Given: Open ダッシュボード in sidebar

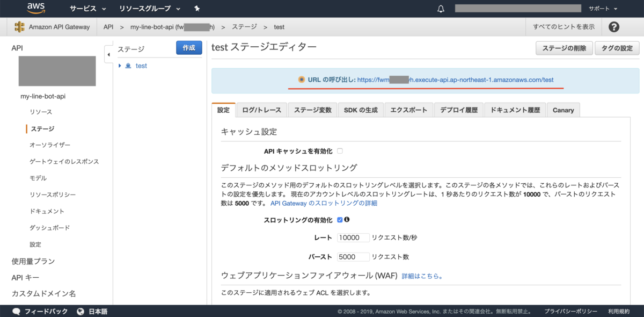Looking at the screenshot, I should coord(50,228).
